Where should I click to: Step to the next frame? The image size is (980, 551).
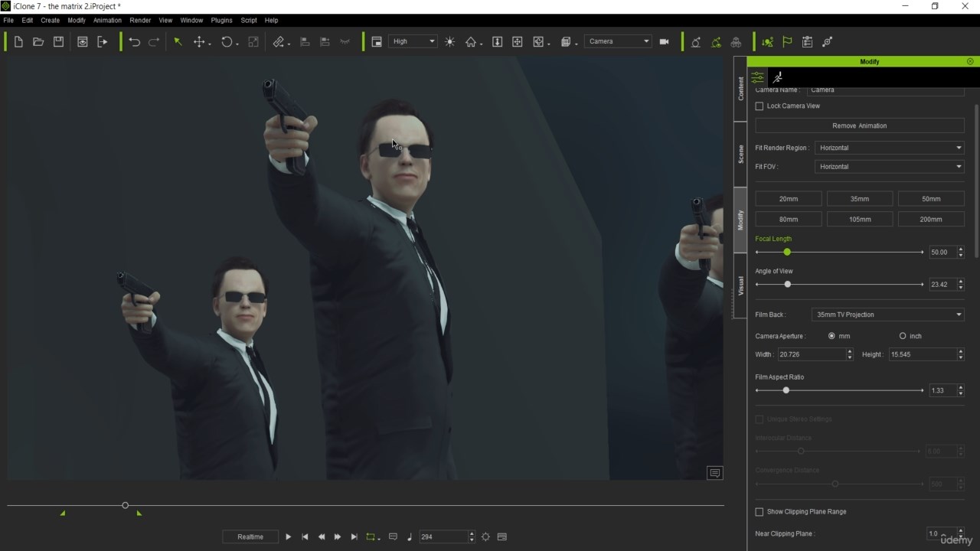pyautogui.click(x=338, y=537)
